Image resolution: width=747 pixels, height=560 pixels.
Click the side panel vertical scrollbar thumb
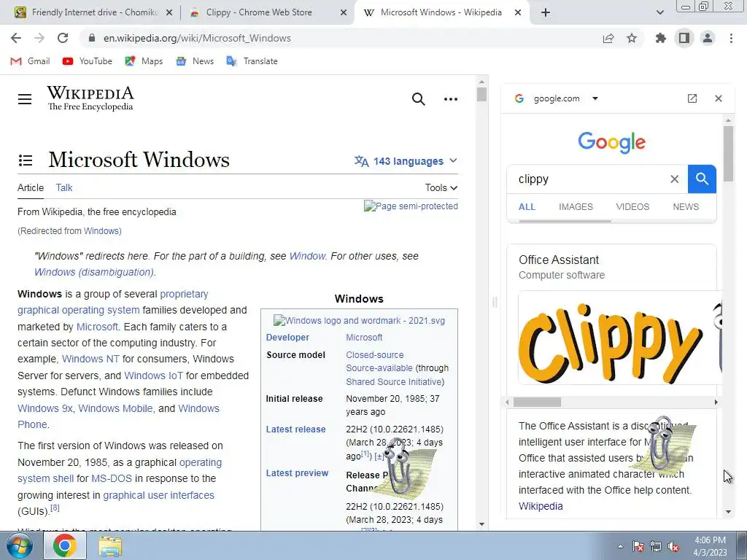click(728, 153)
